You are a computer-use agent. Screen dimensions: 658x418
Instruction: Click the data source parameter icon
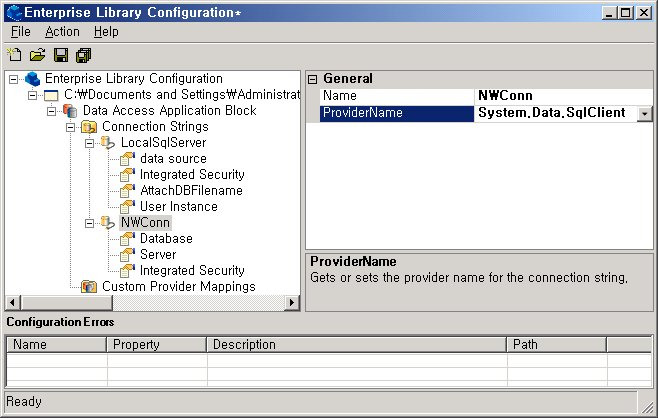coord(127,159)
